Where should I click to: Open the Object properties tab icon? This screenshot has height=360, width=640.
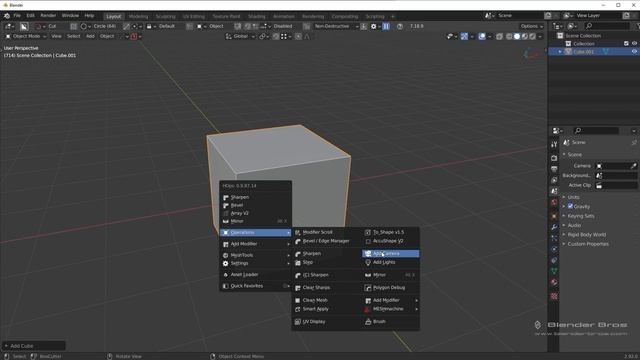pyautogui.click(x=554, y=216)
